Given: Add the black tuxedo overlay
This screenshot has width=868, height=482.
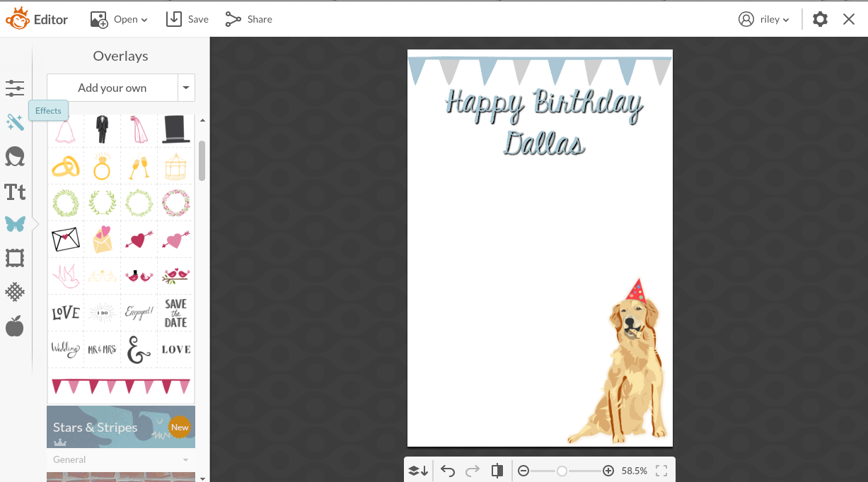Looking at the screenshot, I should [102, 129].
